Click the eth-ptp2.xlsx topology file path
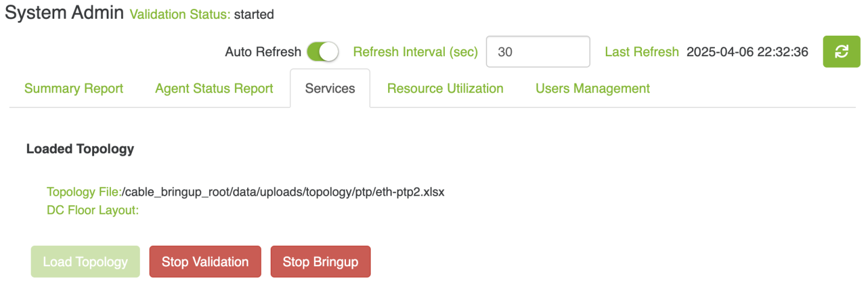 283,192
